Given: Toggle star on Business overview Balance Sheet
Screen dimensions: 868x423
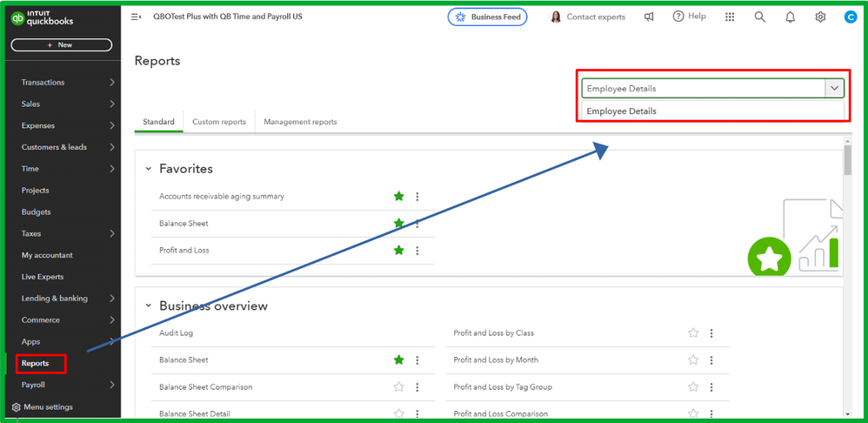Looking at the screenshot, I should [398, 359].
